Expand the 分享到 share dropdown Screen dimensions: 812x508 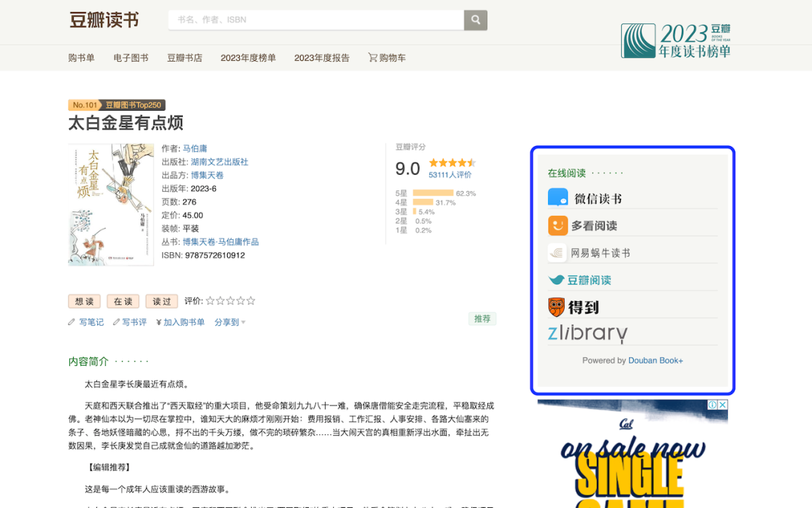click(x=230, y=322)
